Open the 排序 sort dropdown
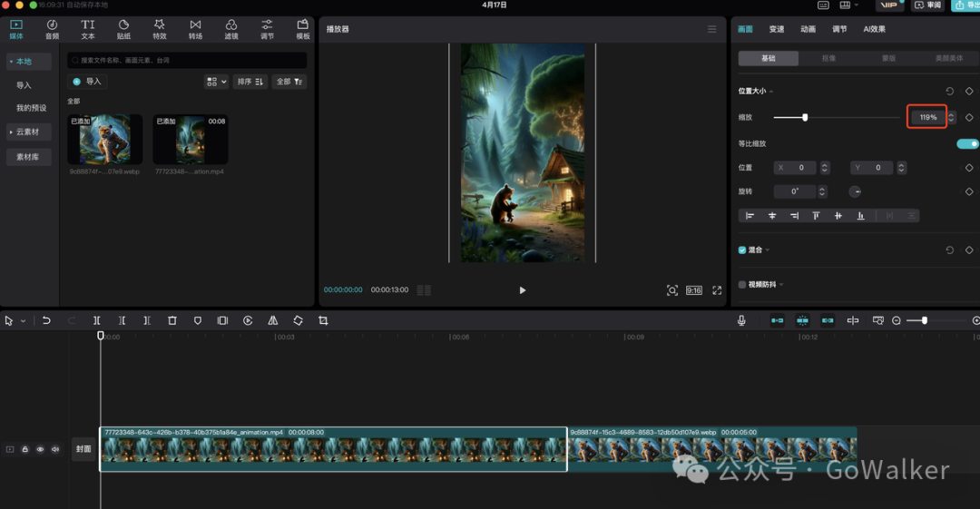The width and height of the screenshot is (980, 509). (x=250, y=82)
